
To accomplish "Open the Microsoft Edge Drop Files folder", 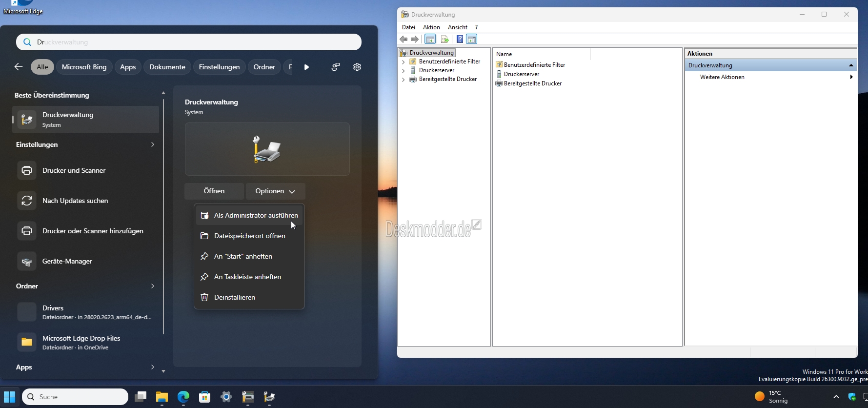I will [x=86, y=342].
